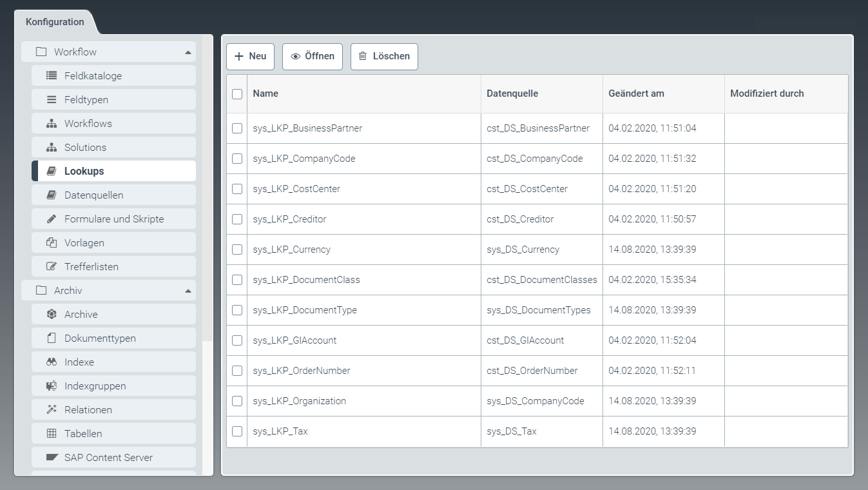The width and height of the screenshot is (868, 490).
Task: Sort table by the Name column header
Action: [265, 93]
